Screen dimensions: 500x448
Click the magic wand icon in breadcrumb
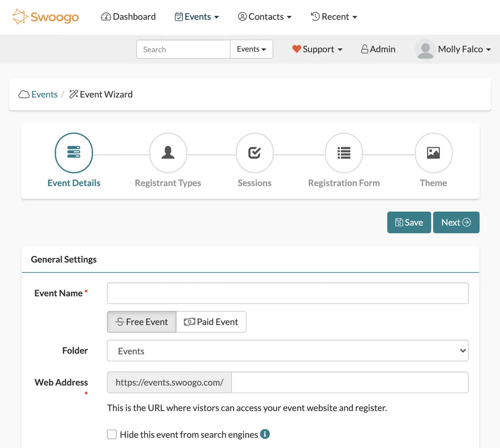(x=74, y=94)
